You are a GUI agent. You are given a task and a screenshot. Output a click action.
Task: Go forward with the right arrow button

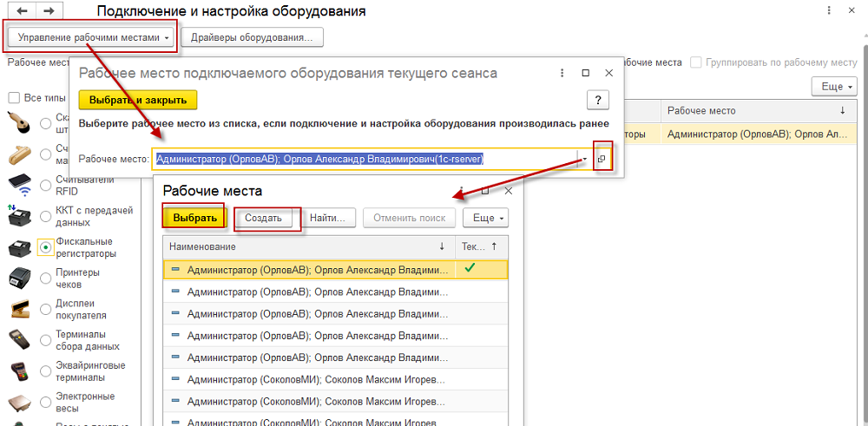(x=49, y=11)
